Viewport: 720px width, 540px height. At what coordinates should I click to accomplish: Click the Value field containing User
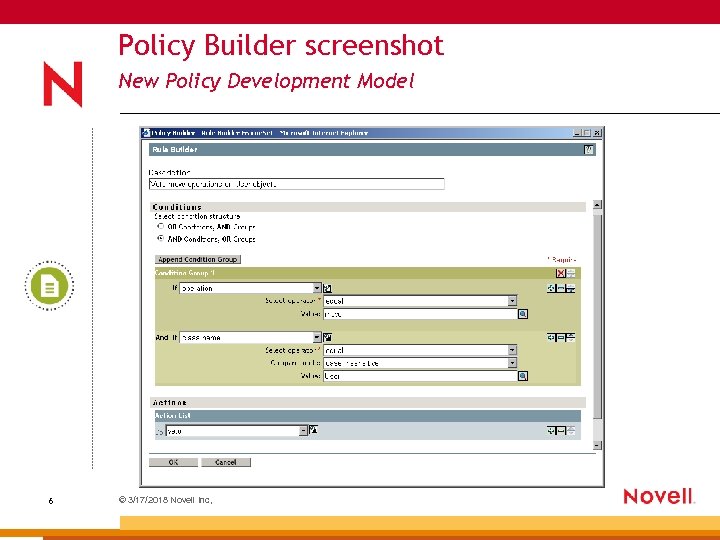point(421,376)
